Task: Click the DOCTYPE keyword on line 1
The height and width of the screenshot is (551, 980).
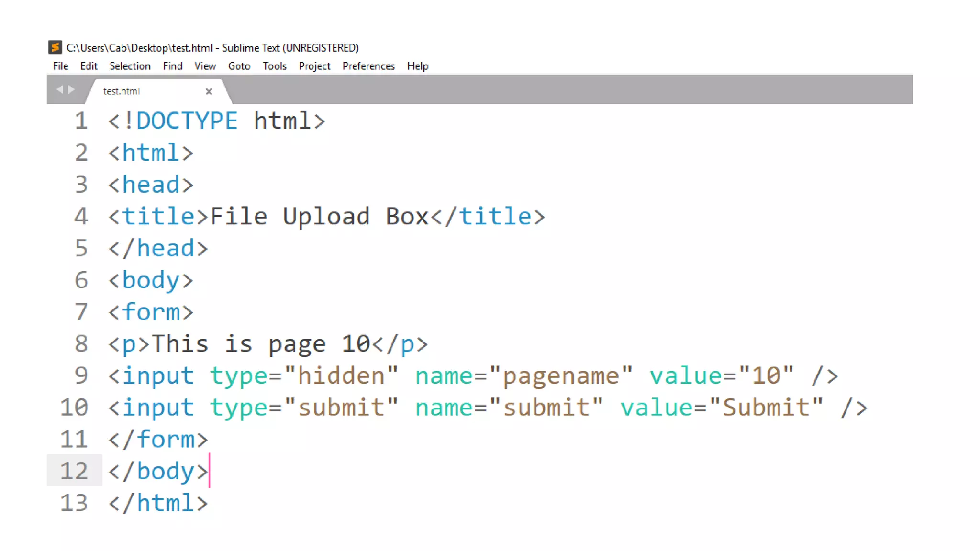Action: coord(187,121)
